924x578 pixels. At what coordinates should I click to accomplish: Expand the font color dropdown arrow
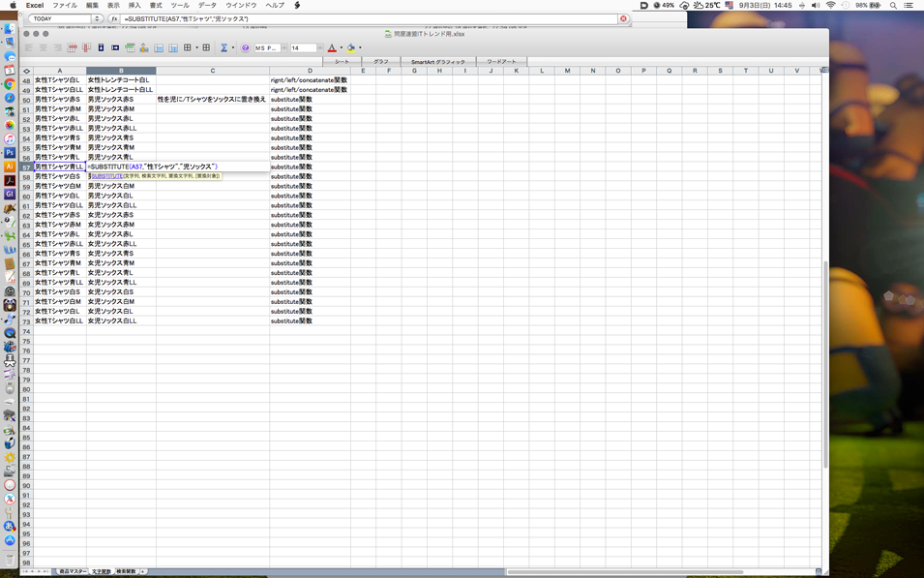(342, 47)
